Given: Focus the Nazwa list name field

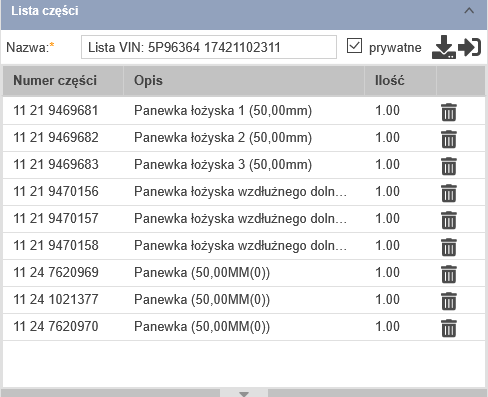Looking at the screenshot, I should [209, 47].
